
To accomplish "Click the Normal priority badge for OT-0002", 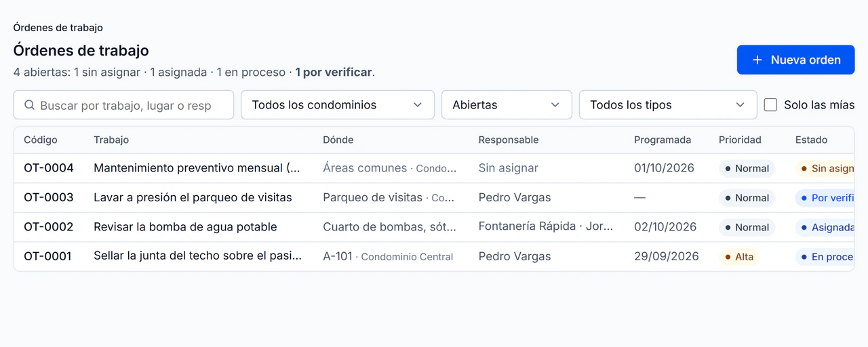I will (747, 227).
